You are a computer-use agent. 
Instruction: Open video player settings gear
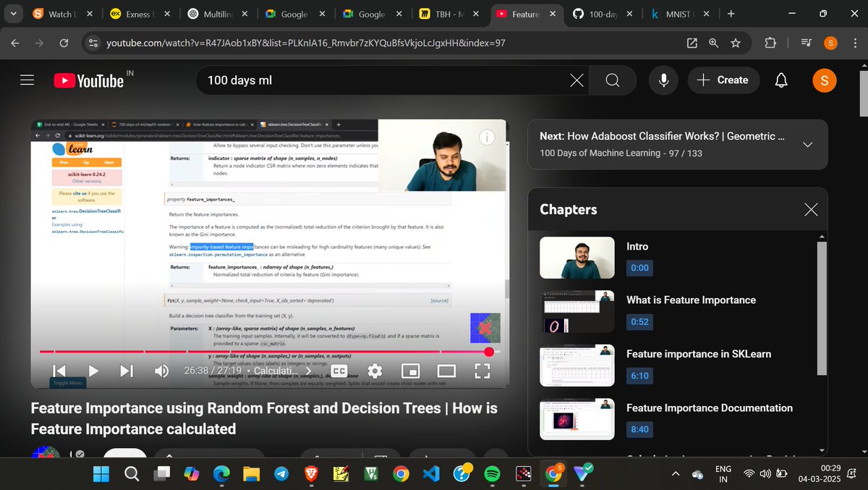point(375,371)
